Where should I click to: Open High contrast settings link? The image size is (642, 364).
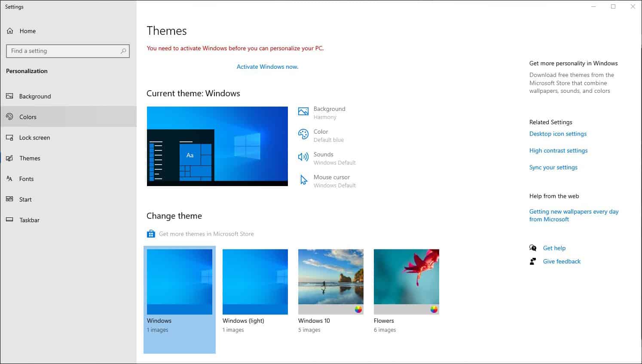(558, 150)
